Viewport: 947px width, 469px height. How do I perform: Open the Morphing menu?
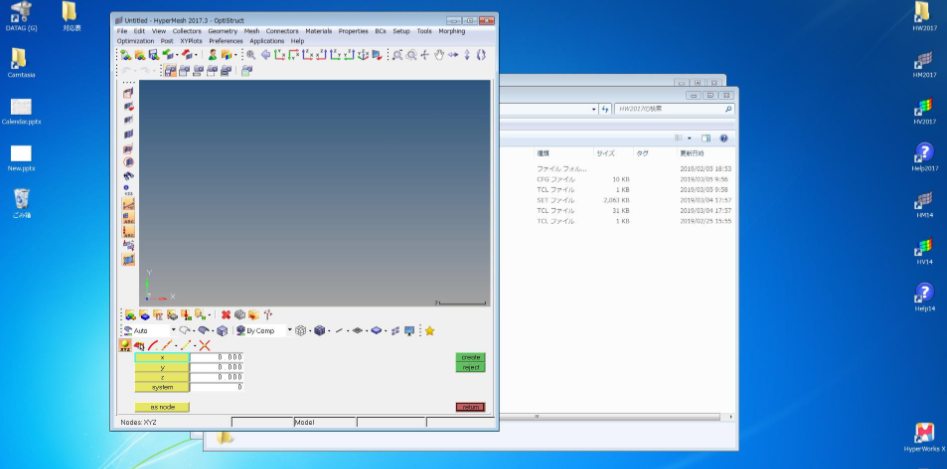[x=452, y=31]
